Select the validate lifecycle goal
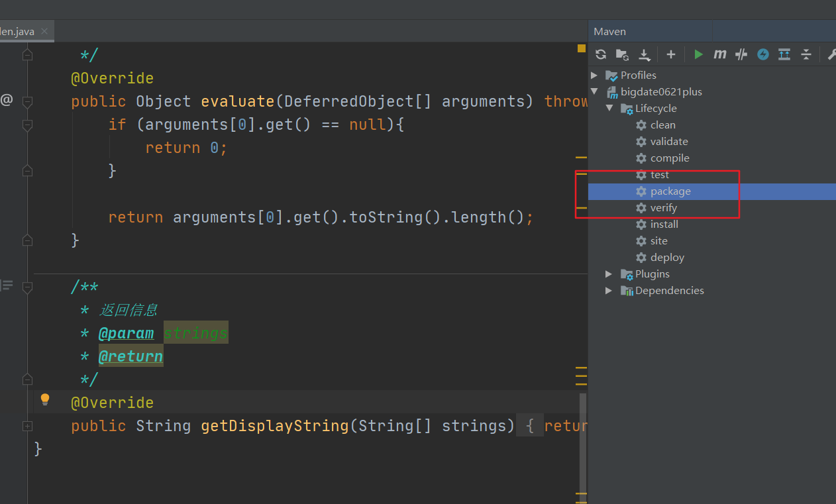 click(x=669, y=142)
